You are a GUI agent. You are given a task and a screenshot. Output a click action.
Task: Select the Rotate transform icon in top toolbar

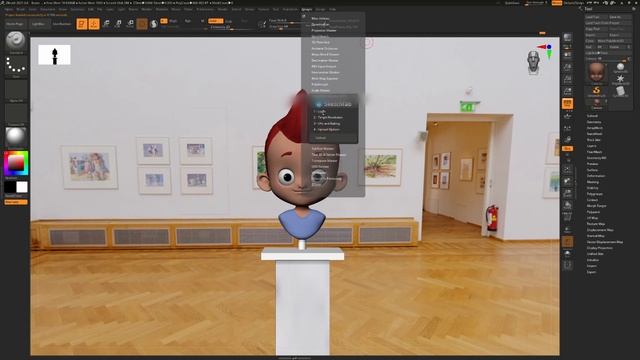coord(130,24)
